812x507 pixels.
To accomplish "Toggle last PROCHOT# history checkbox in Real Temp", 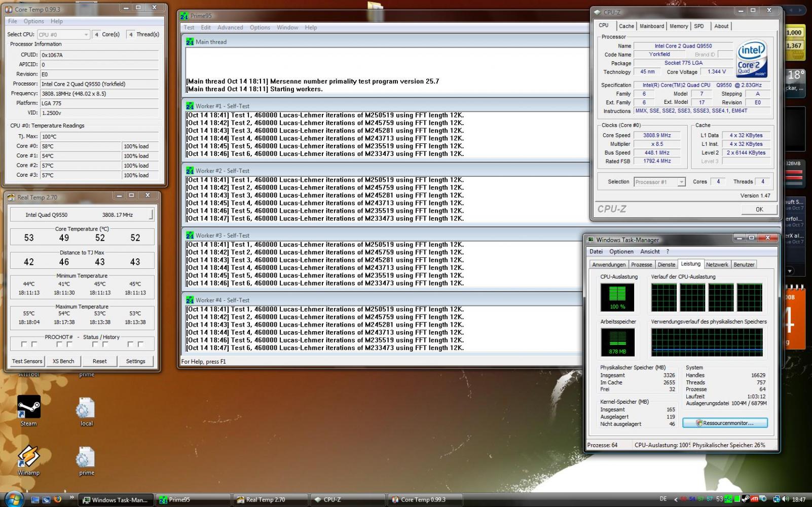I will click(140, 344).
